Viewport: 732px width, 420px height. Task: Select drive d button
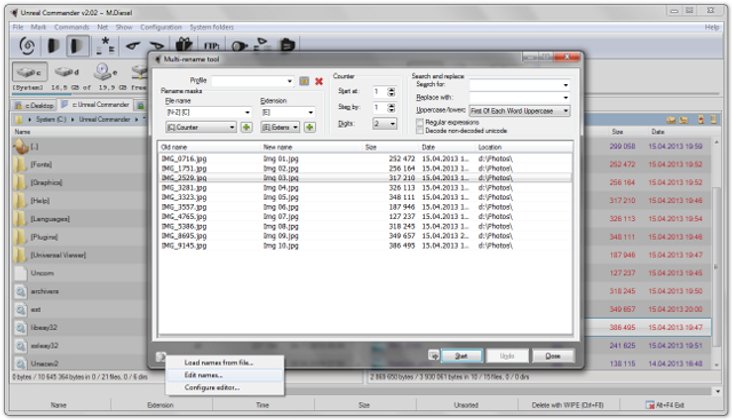pyautogui.click(x=66, y=72)
